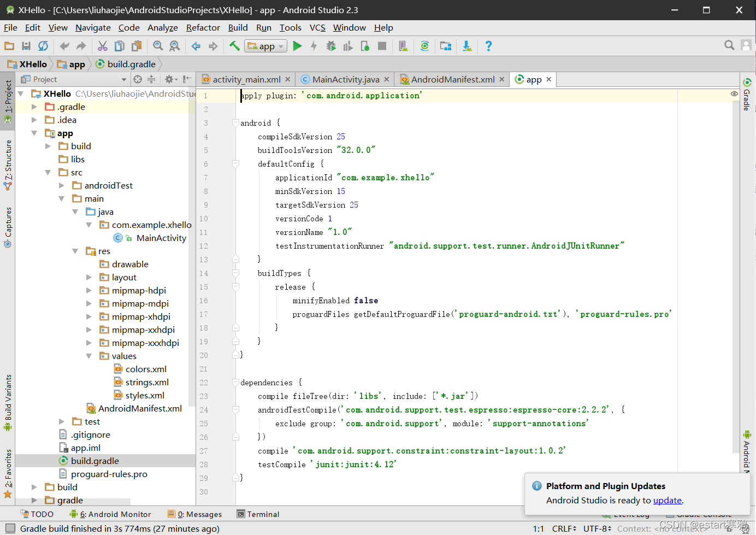Open the SDK Manager download icon
Image resolution: width=756 pixels, height=535 pixels.
[467, 46]
